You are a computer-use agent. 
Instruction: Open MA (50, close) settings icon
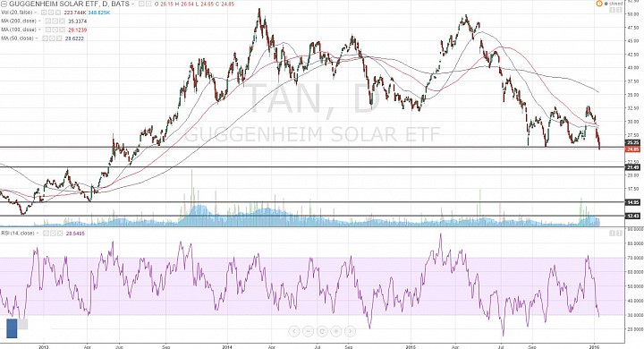coord(52,38)
